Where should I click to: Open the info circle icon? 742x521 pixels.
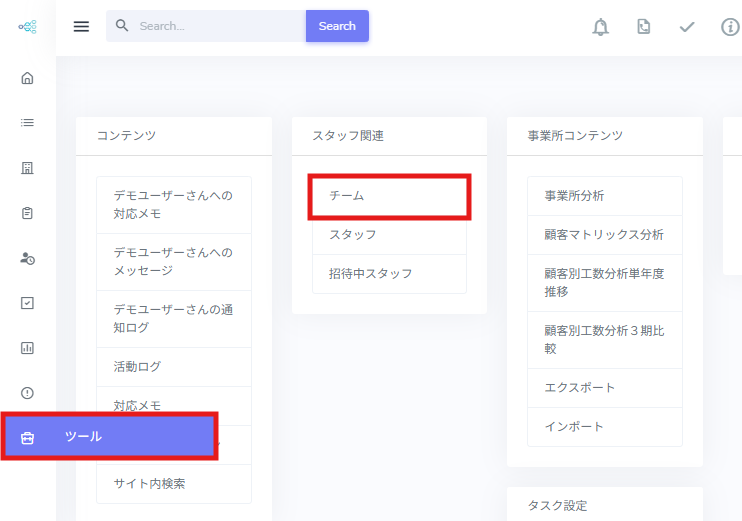tap(730, 27)
